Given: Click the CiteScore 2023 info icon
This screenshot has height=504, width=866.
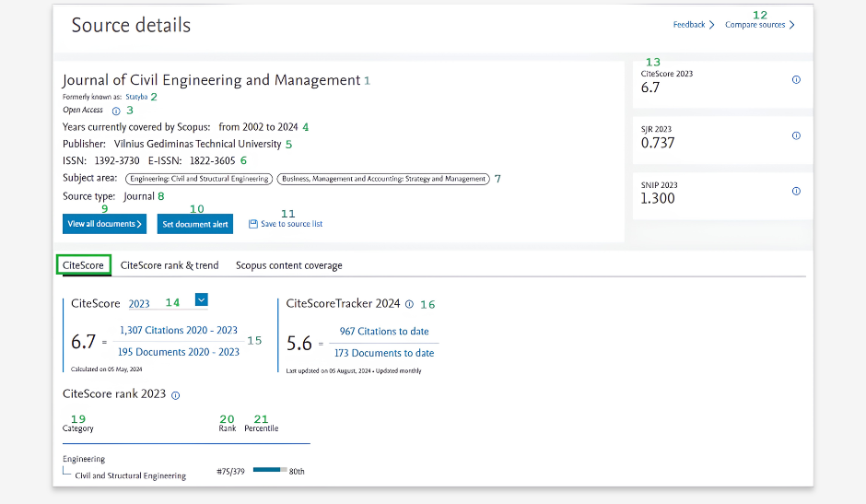Looking at the screenshot, I should pos(796,79).
